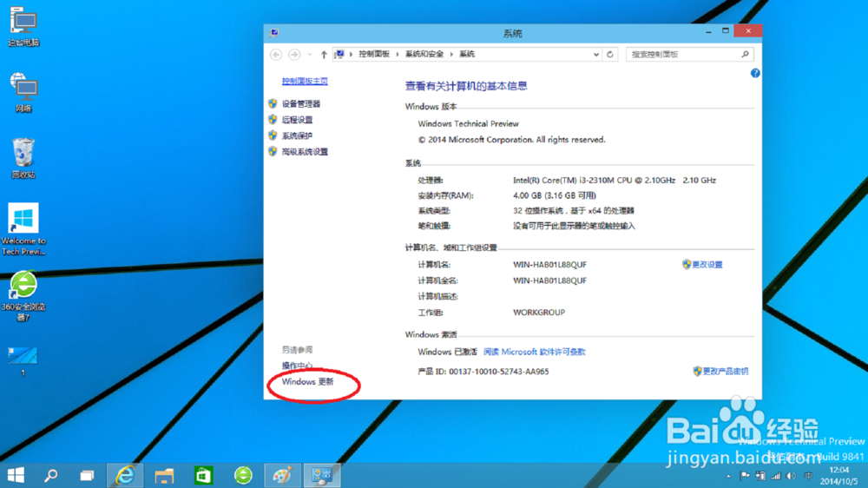Select the Intel Core i3-2310M processor text
The image size is (868, 488).
tap(615, 180)
